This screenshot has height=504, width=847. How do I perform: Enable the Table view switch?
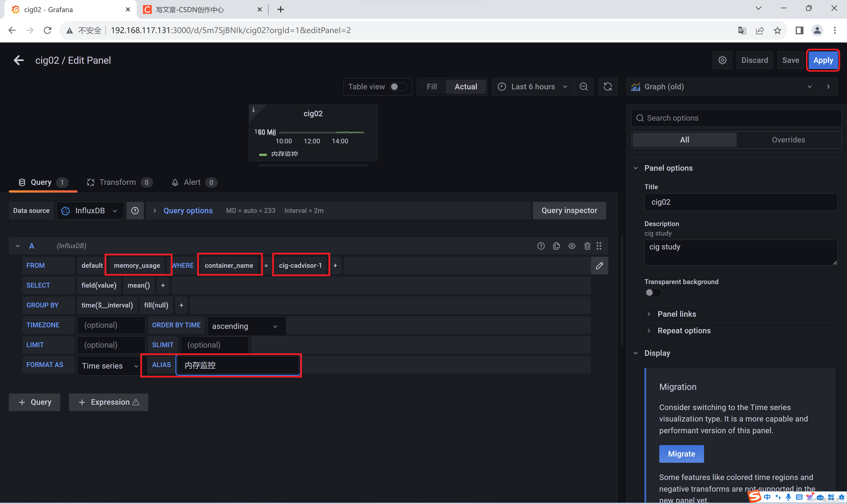398,87
